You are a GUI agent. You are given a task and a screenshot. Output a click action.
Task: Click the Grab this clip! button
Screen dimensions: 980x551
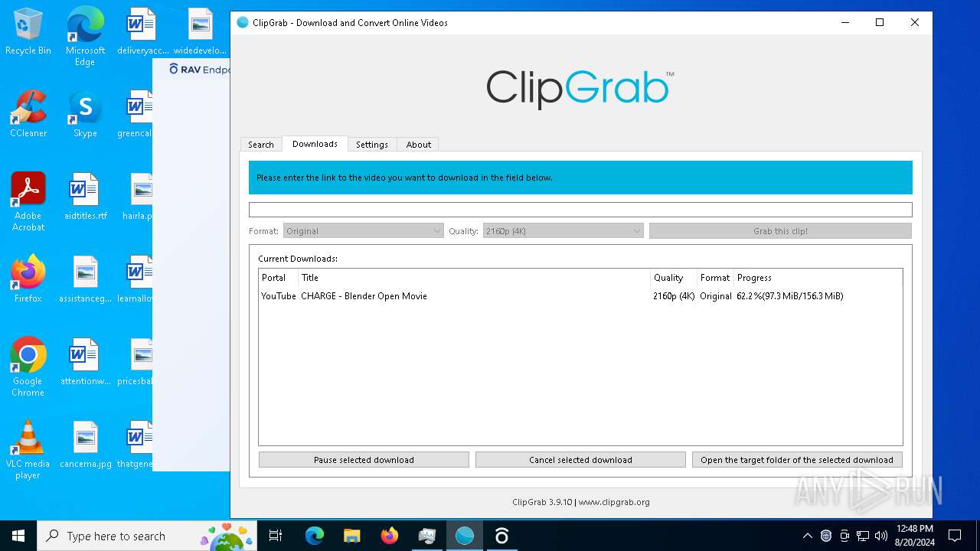pyautogui.click(x=780, y=231)
